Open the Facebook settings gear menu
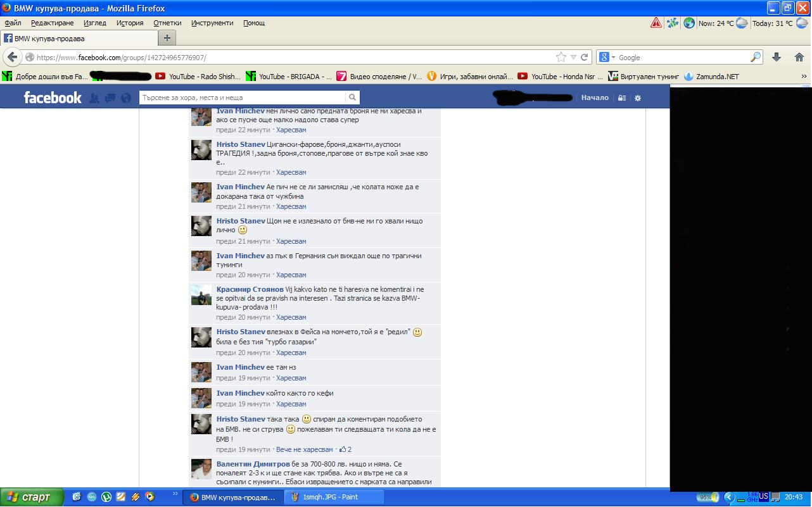The height and width of the screenshot is (507, 812). [x=638, y=98]
